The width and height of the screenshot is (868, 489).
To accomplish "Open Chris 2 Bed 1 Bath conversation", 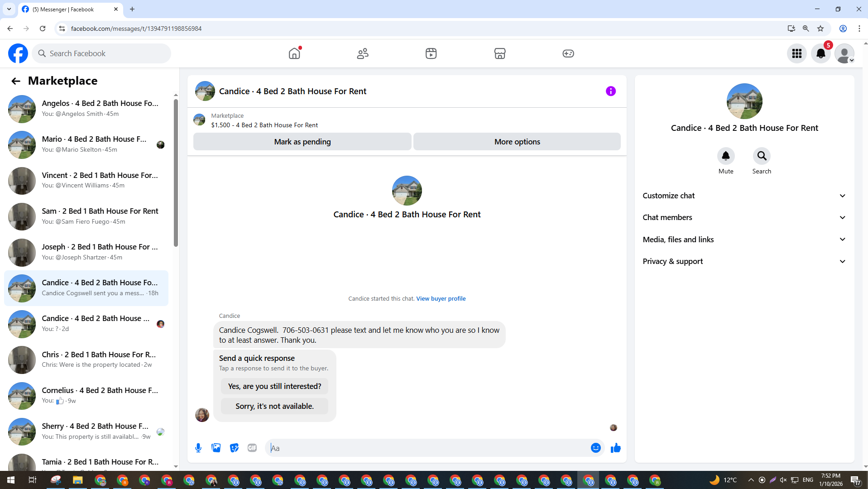I will 86,360.
